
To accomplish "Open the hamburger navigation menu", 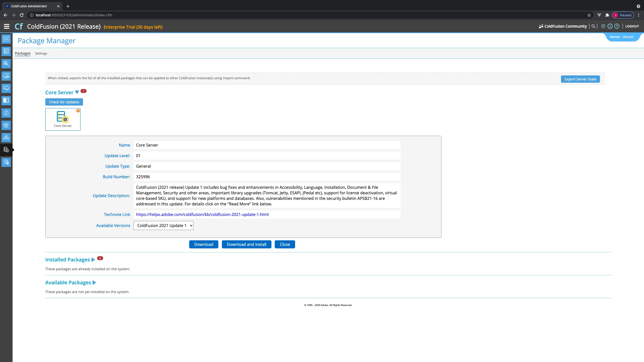I will click(7, 26).
